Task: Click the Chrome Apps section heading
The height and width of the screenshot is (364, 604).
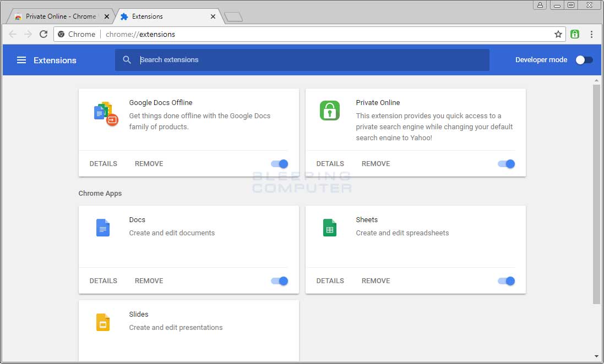Action: click(x=100, y=193)
